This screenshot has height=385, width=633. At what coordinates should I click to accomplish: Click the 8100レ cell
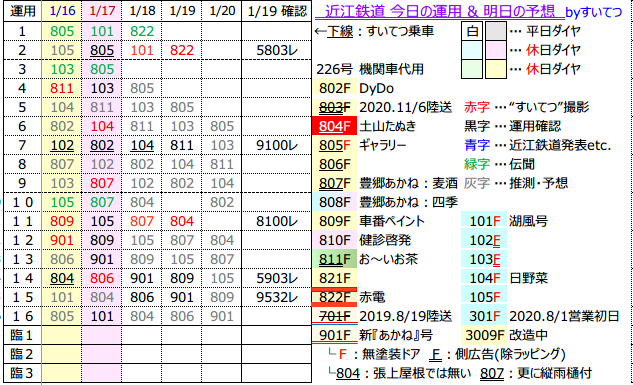point(277,221)
